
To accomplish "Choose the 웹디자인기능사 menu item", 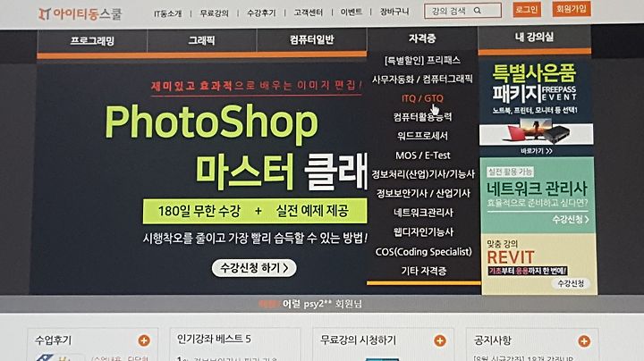I will pyautogui.click(x=423, y=232).
